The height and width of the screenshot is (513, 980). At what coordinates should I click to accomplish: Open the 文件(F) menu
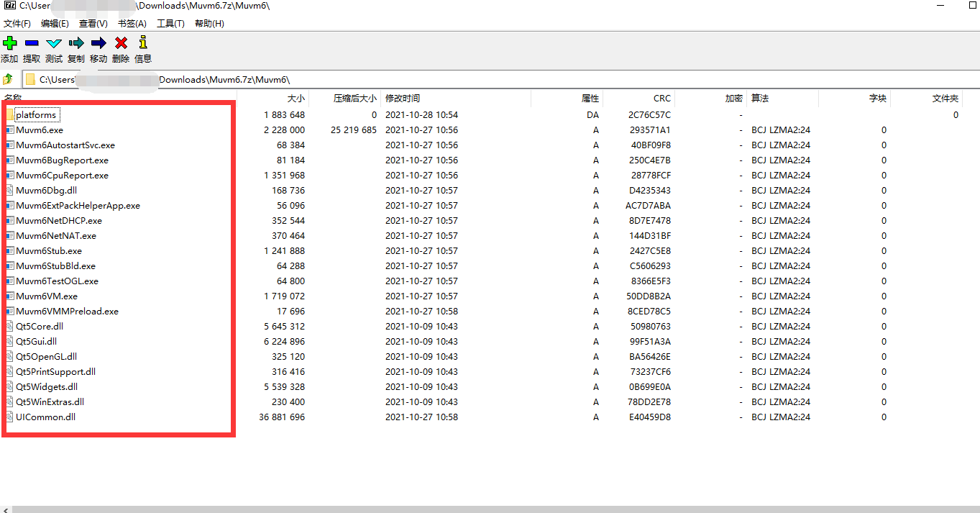click(17, 24)
